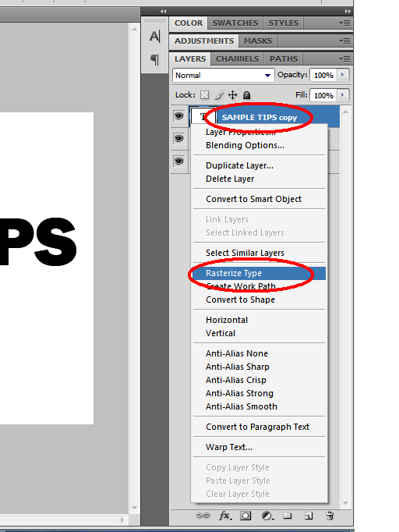This screenshot has height=532, width=399.
Task: Create a new group folder
Action: pos(288,516)
